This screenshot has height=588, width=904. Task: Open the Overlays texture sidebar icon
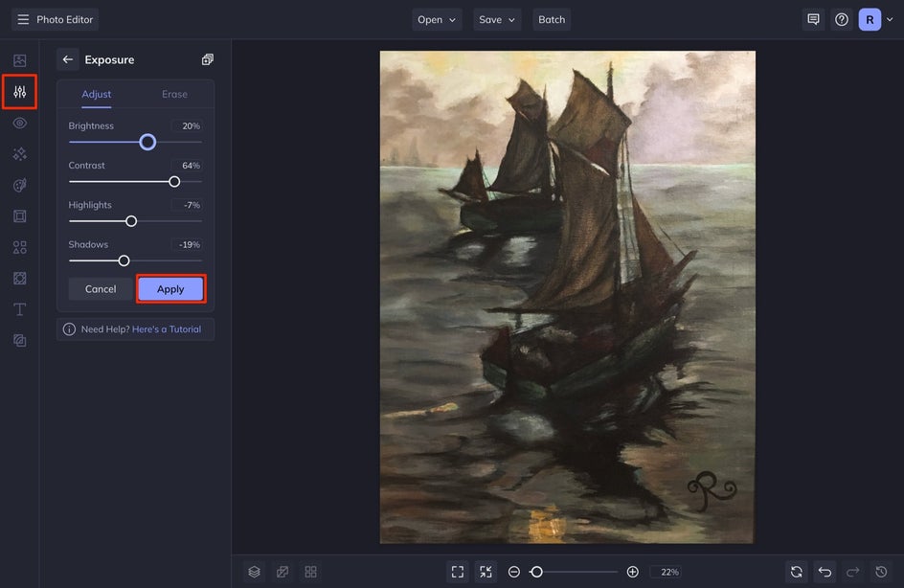[x=19, y=279]
